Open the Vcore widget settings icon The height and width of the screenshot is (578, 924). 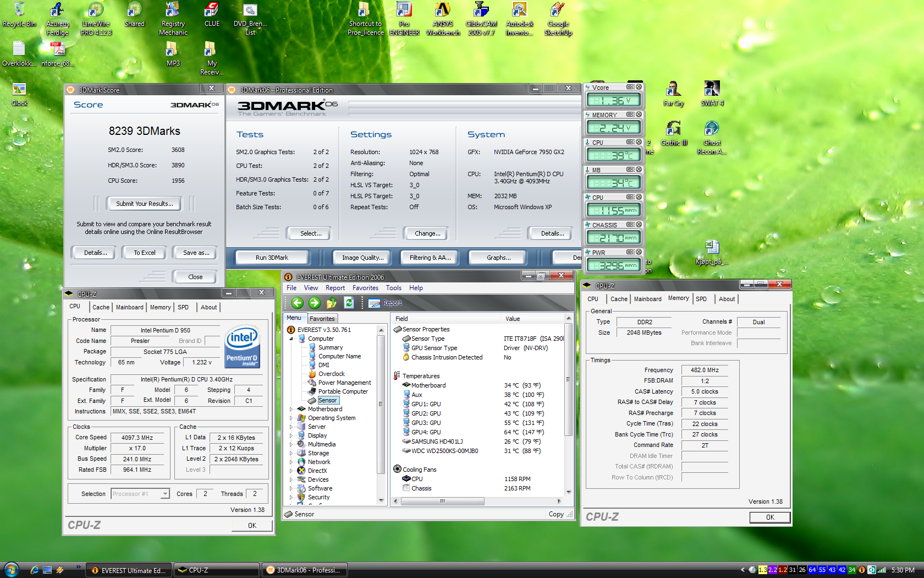(x=630, y=87)
